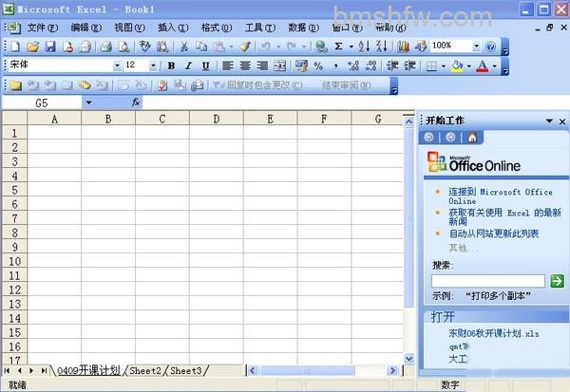The image size is (570, 392).
Task: Open the Print Preview icon
Action: click(x=123, y=47)
